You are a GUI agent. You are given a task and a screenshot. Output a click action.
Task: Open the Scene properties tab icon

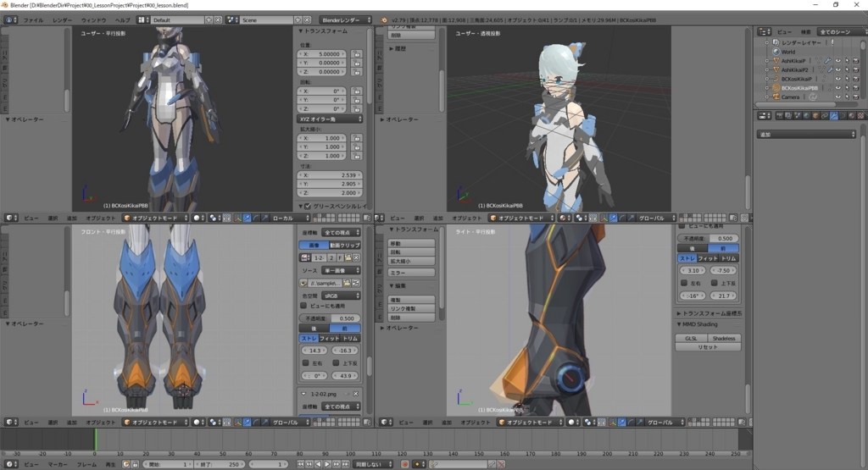[797, 116]
